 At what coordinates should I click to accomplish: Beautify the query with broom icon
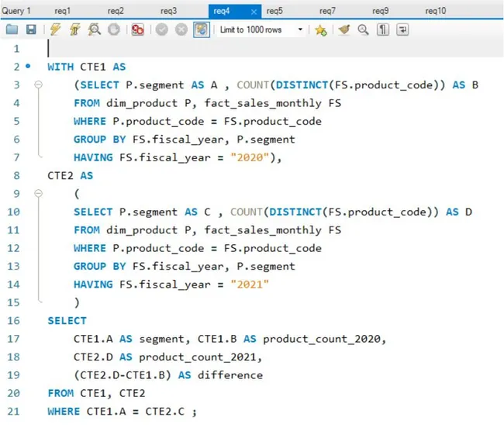(344, 29)
